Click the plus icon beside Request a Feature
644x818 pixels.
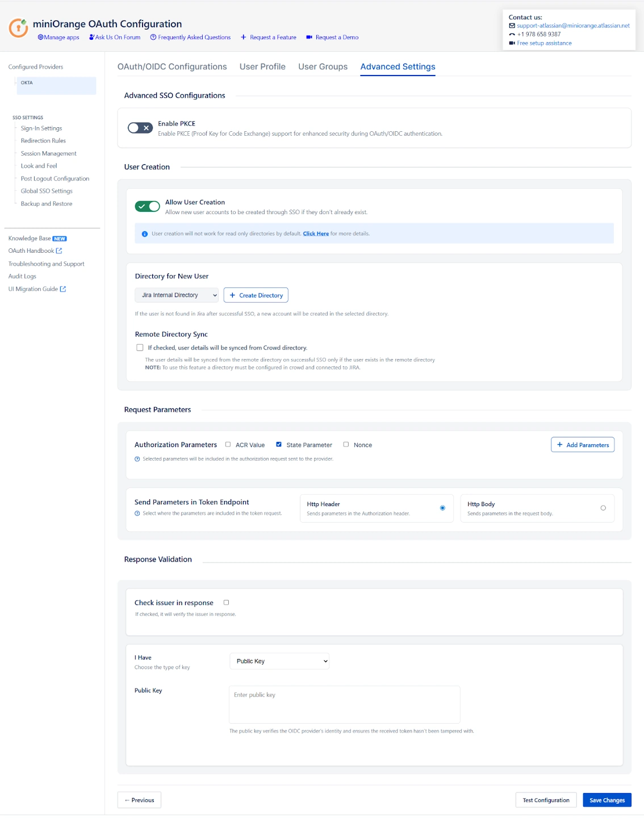[243, 37]
